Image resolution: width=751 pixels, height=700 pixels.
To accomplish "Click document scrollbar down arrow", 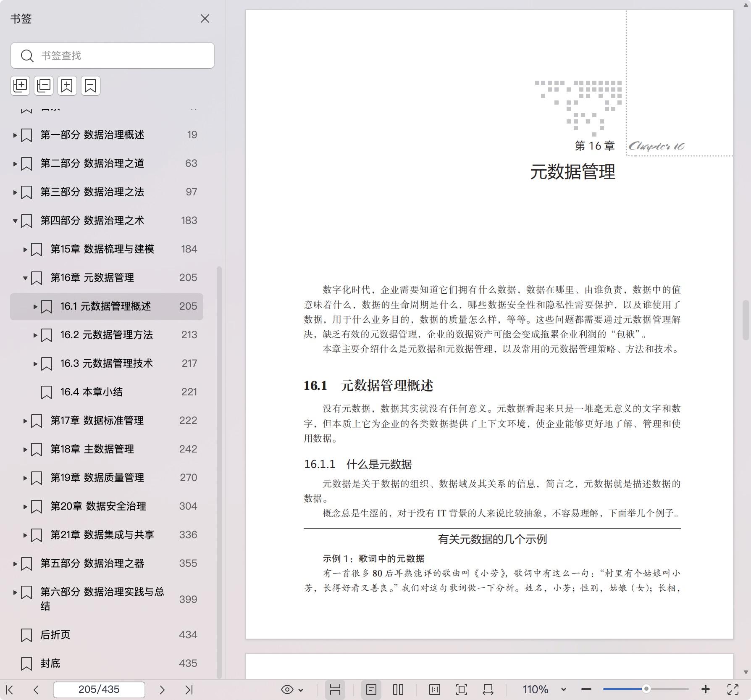I will click(x=746, y=672).
